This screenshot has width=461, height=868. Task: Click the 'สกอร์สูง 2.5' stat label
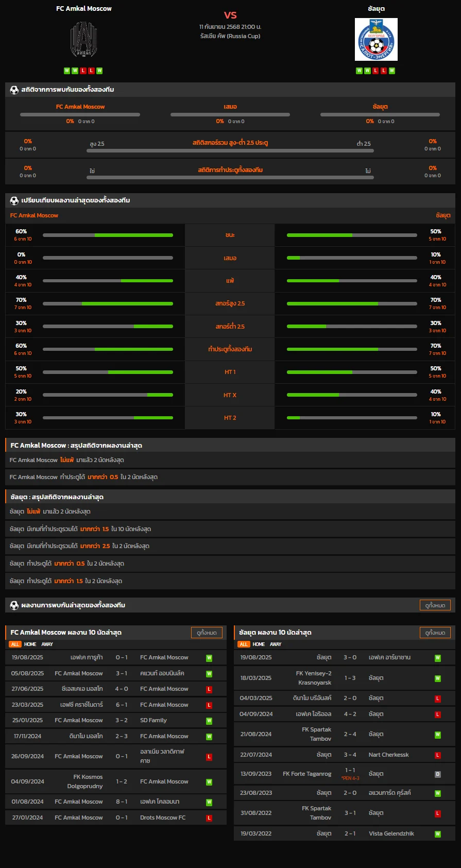click(x=230, y=303)
